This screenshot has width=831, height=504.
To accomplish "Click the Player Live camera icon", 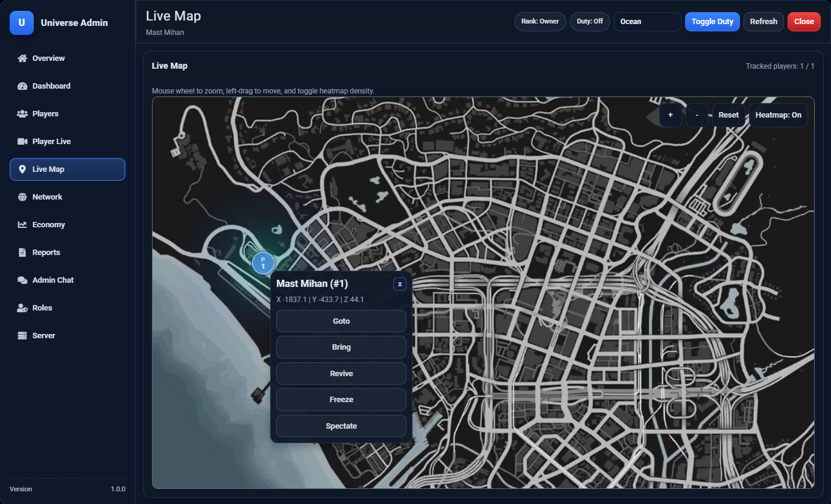I will pos(22,142).
